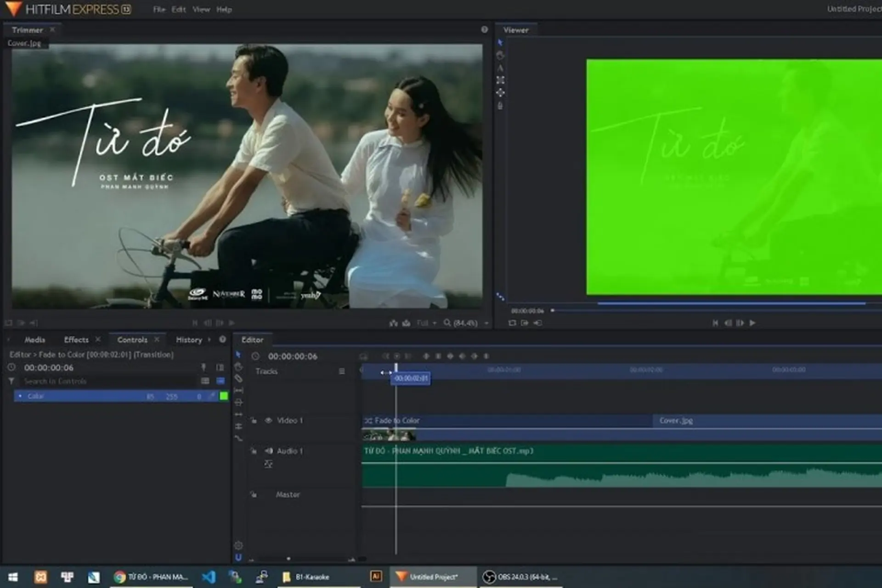Select the hand tool in the Editor toolbar

(238, 367)
